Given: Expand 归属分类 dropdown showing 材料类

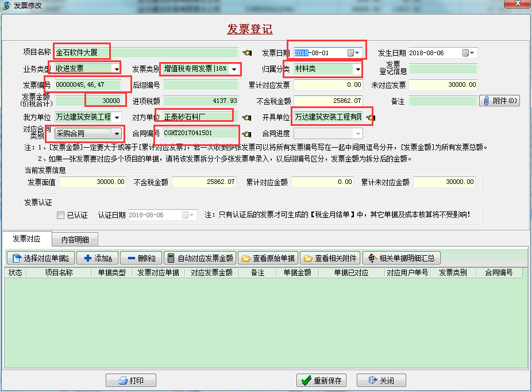Looking at the screenshot, I should 357,69.
